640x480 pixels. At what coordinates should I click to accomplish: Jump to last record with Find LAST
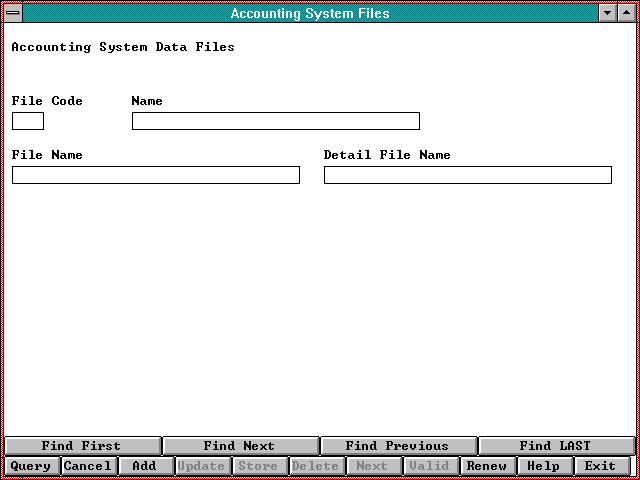(555, 446)
